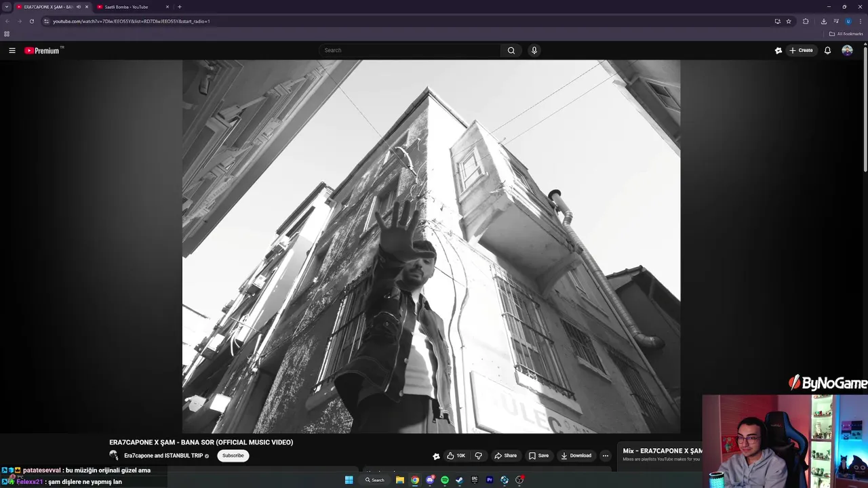Viewport: 868px width, 488px height.
Task: Close the Saatli Bomba tab
Action: pyautogui.click(x=167, y=7)
